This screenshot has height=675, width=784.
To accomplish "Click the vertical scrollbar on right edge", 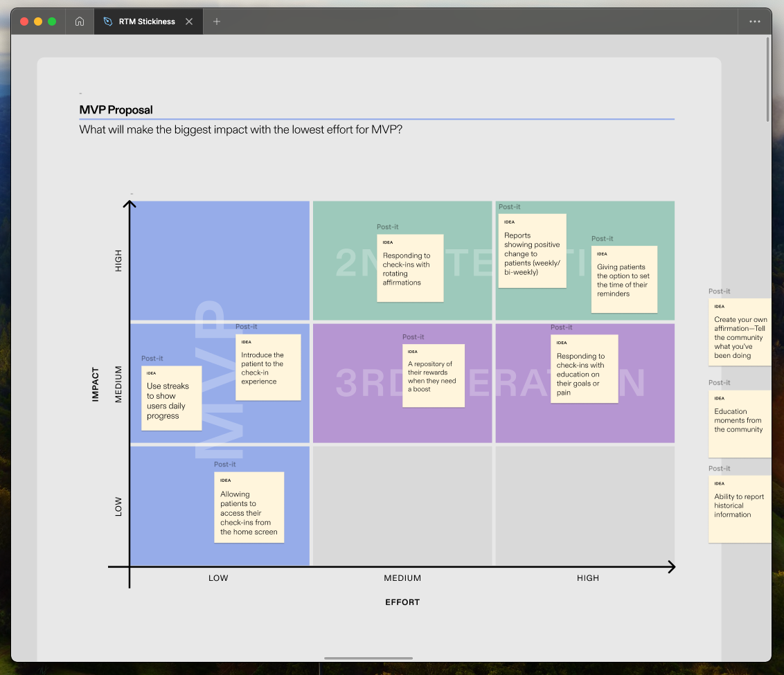I will 767,80.
